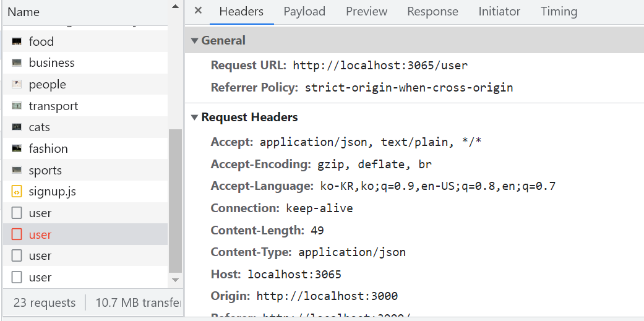Click the Name column header
Image resolution: width=644 pixels, height=321 pixels.
(x=24, y=12)
